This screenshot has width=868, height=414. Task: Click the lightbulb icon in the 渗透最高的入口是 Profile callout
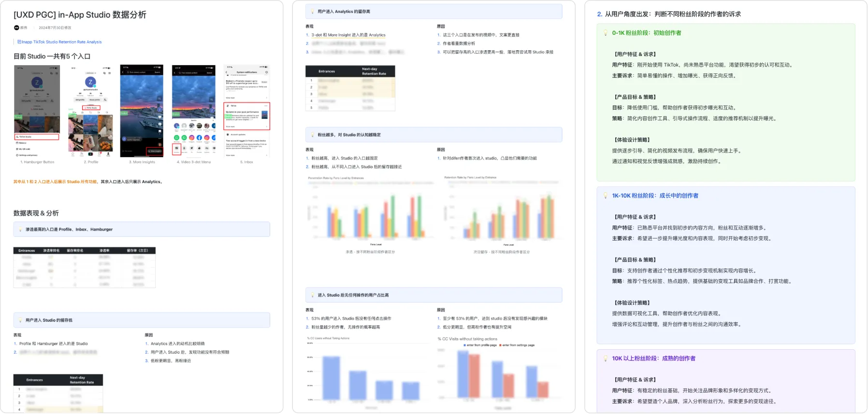click(x=20, y=229)
